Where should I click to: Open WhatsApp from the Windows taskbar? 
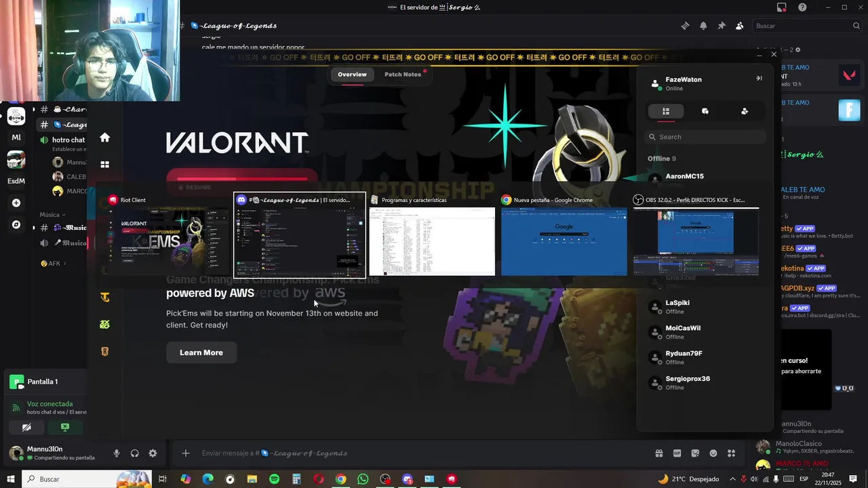[363, 479]
